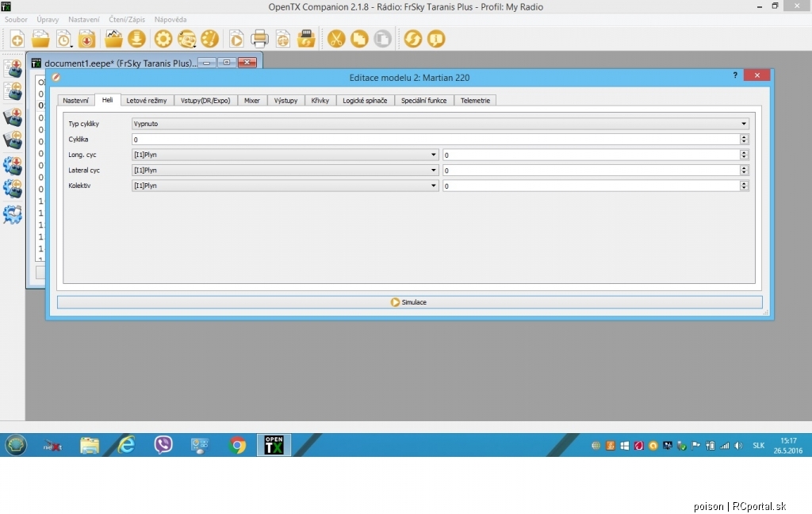
Task: Select the Heli tab
Action: pos(107,100)
